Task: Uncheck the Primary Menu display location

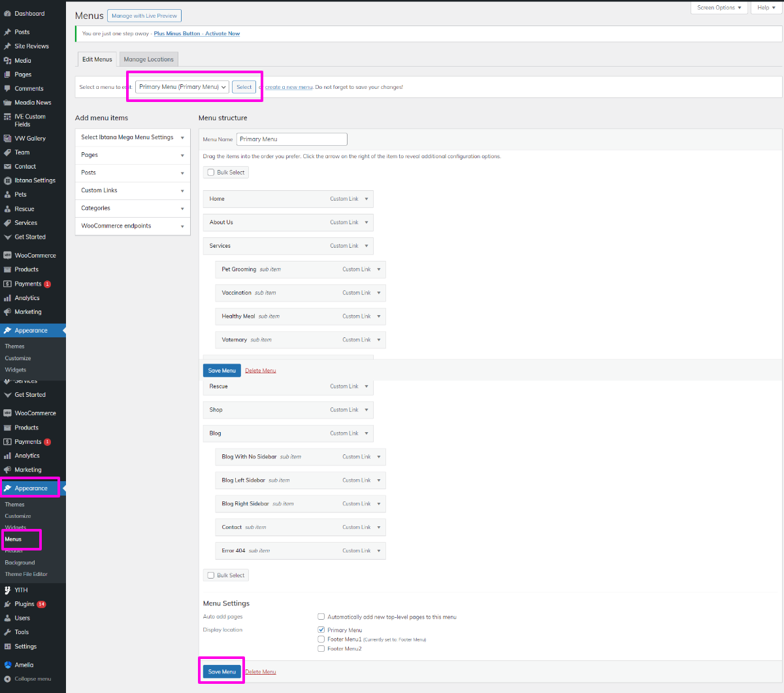Action: pos(321,630)
